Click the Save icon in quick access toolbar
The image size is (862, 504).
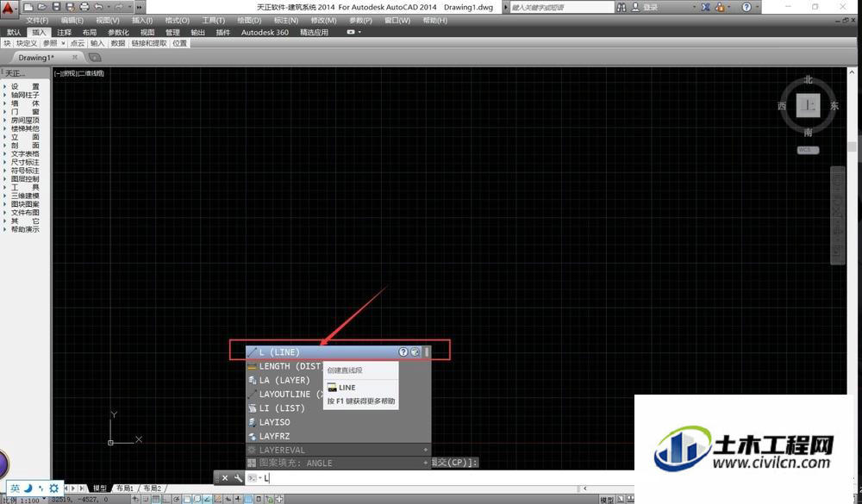tap(57, 7)
